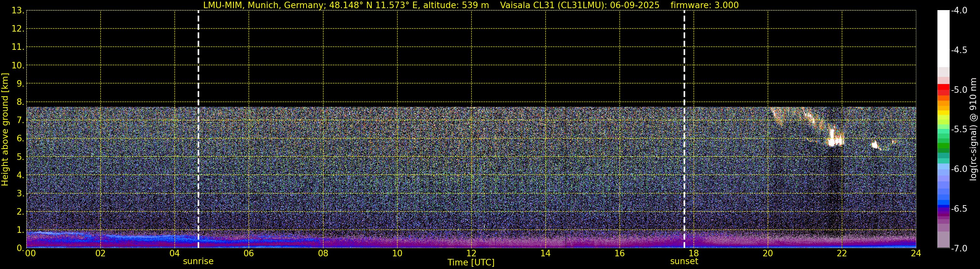Click the "Time [UTC]" axis title
The height and width of the screenshot is (269, 980).
(471, 262)
